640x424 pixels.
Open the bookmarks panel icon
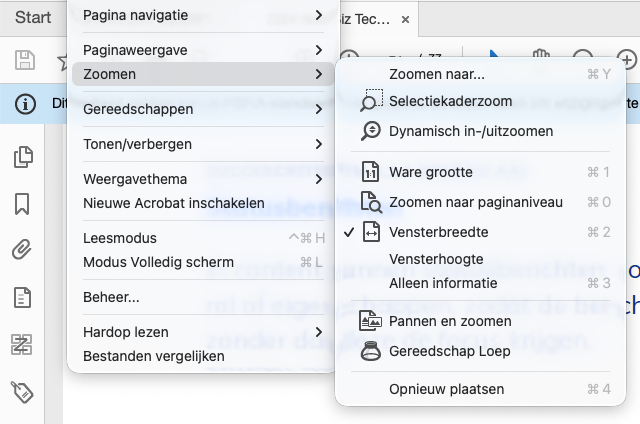pyautogui.click(x=22, y=204)
